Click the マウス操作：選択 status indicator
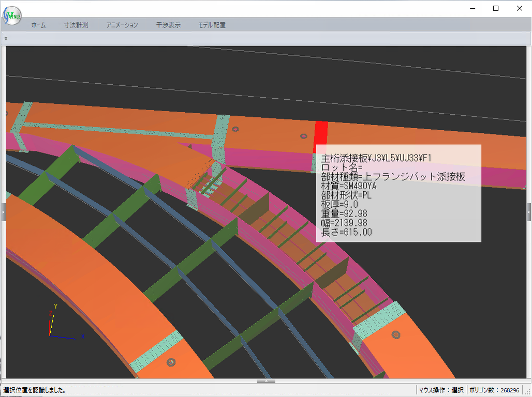Image resolution: width=532 pixels, height=397 pixels. (441, 390)
